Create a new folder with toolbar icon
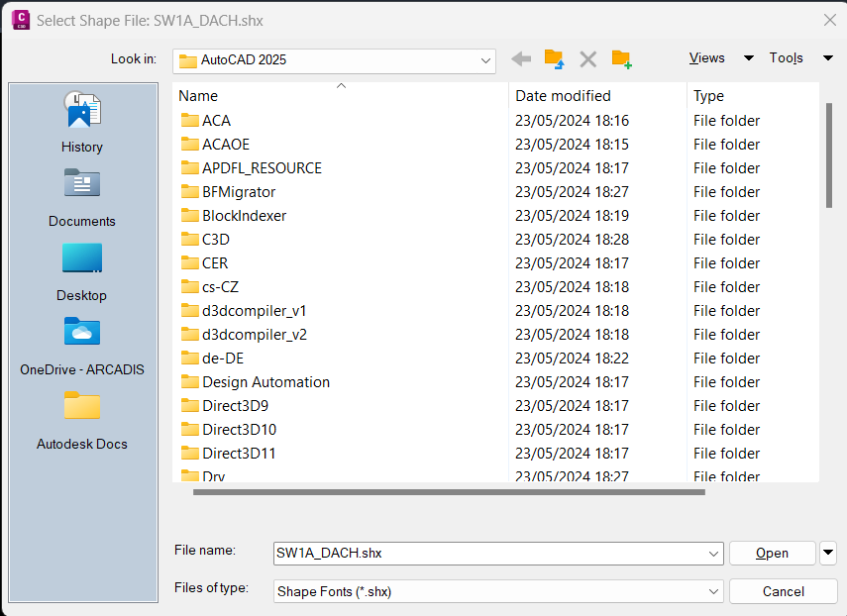847x616 pixels. (x=621, y=58)
